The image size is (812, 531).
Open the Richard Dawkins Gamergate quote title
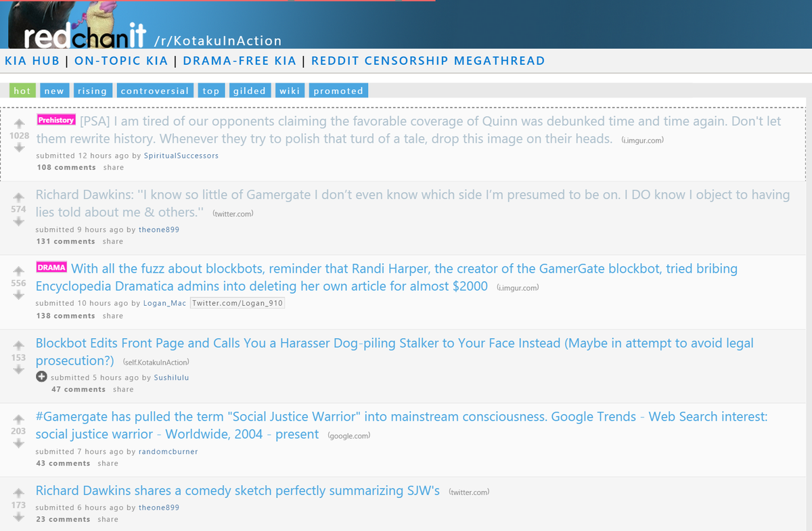tap(413, 203)
